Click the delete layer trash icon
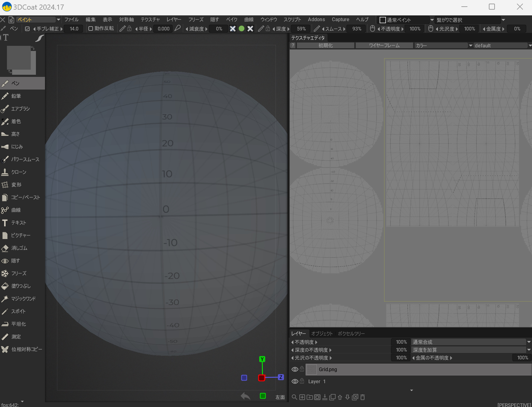 click(363, 397)
